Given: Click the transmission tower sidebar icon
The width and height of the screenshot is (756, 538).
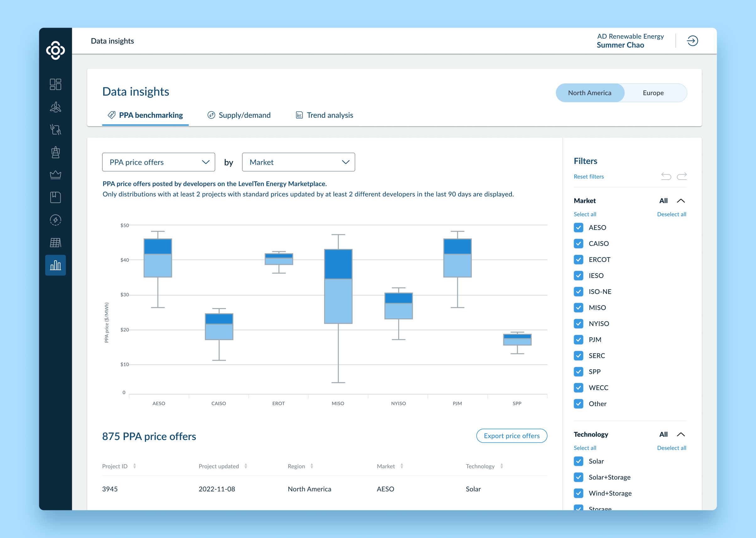Looking at the screenshot, I should tap(55, 152).
